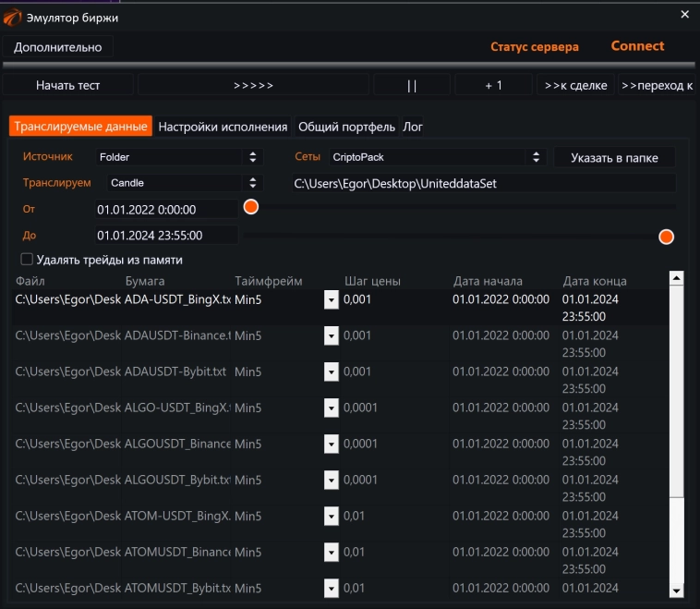Click the +1 step button
700x609 pixels.
click(493, 85)
